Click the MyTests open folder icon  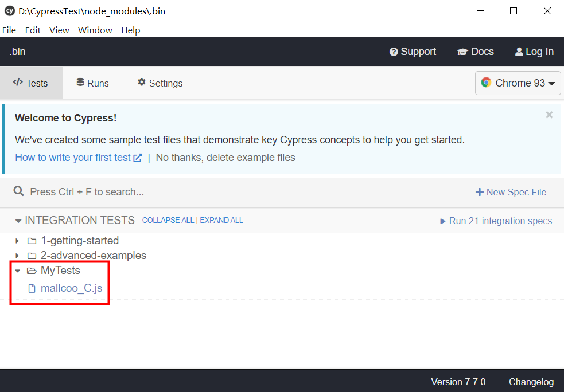pos(32,271)
